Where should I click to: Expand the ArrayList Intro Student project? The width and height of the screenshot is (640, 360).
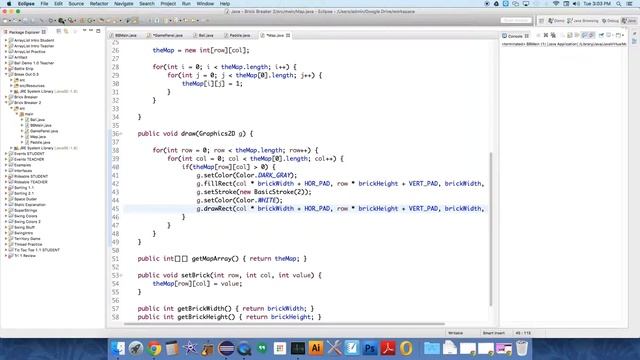[x=6, y=40]
